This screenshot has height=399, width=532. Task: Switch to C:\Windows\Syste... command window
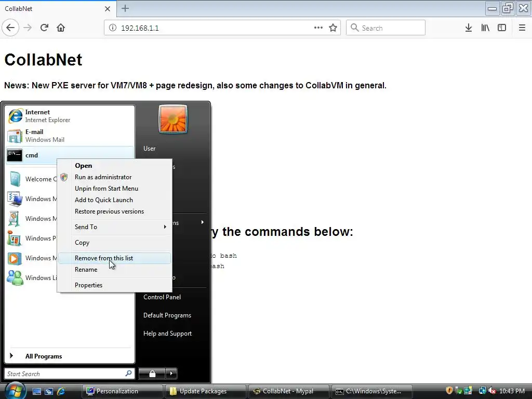372,391
